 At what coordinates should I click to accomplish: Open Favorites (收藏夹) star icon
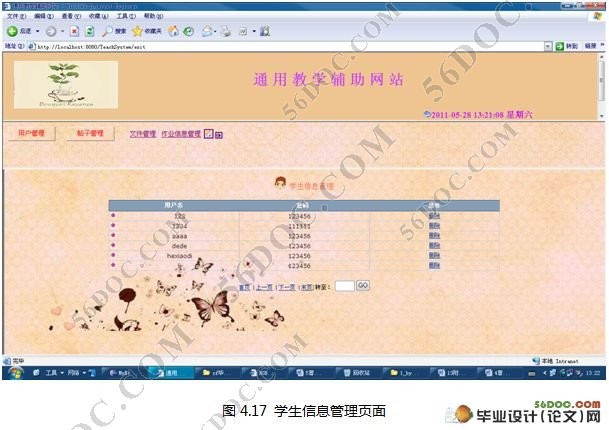pos(146,31)
